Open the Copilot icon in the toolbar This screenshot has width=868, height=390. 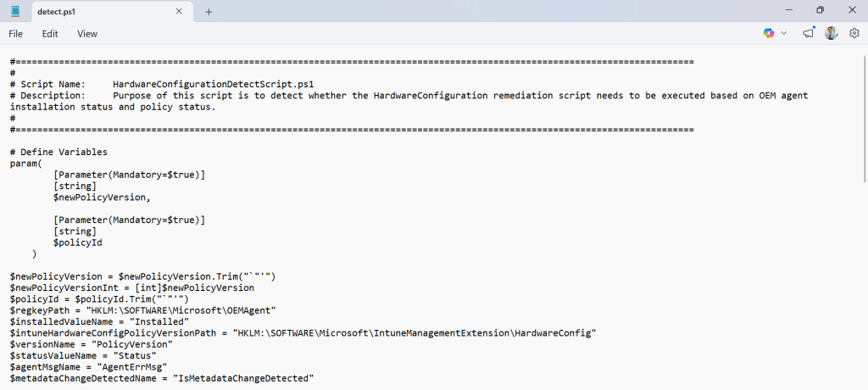tap(769, 33)
